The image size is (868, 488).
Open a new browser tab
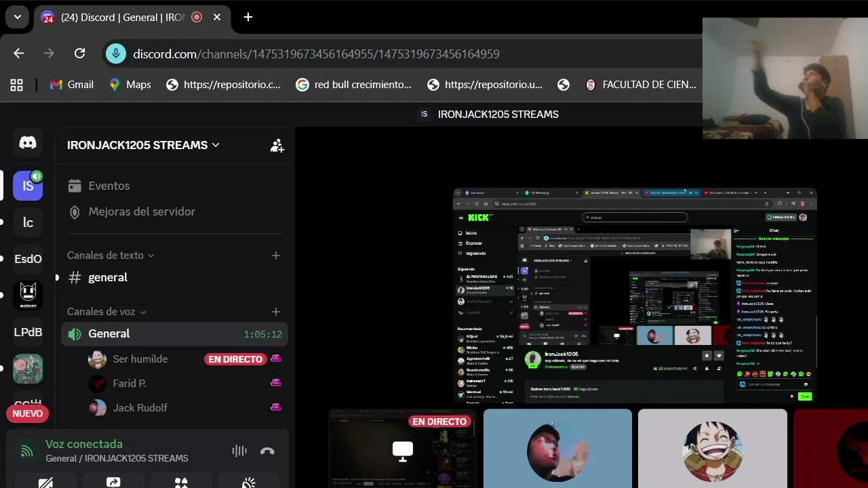tap(248, 17)
